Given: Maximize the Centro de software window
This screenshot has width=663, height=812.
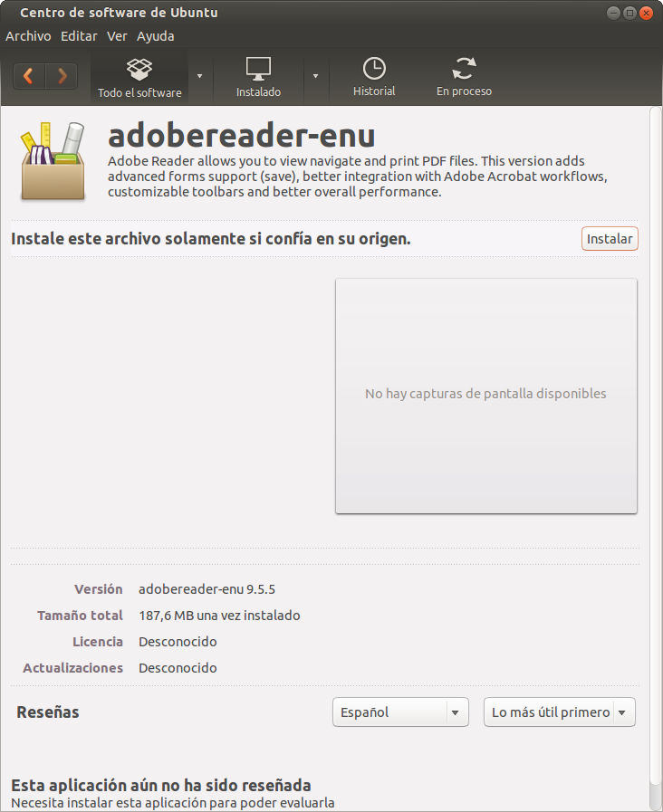Looking at the screenshot, I should click(x=629, y=13).
